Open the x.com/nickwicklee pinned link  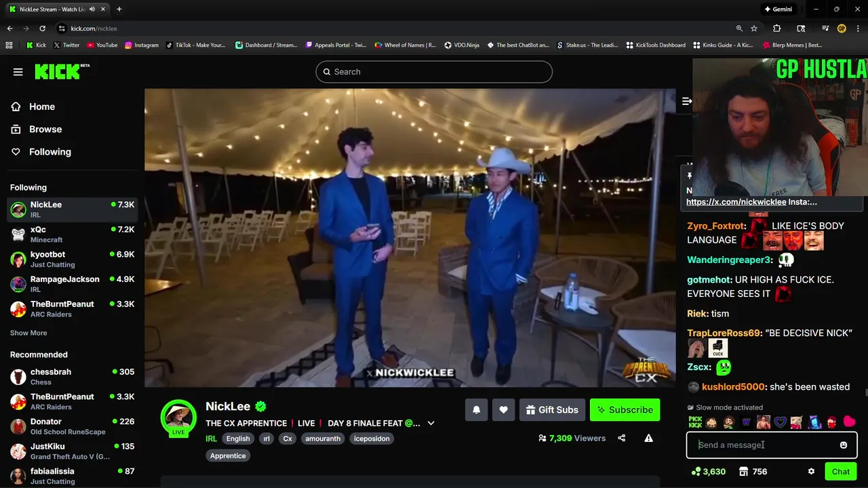click(736, 202)
